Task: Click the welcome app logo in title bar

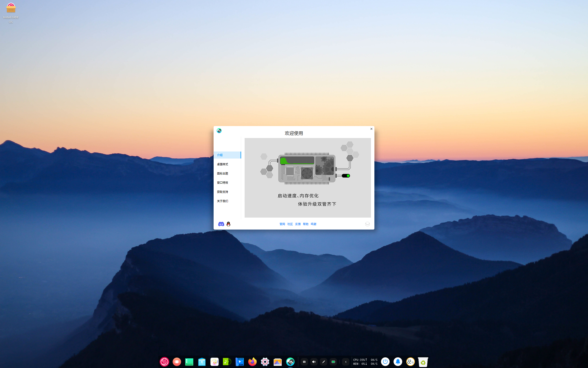Action: (x=219, y=131)
